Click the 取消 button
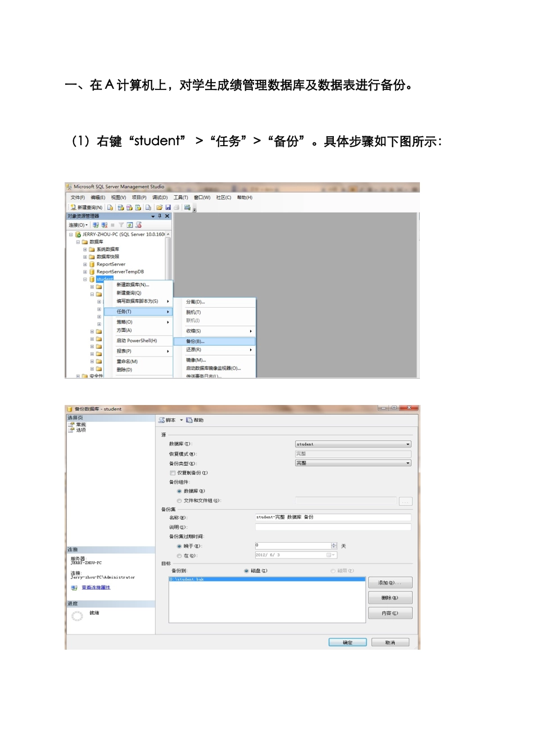 390,642
